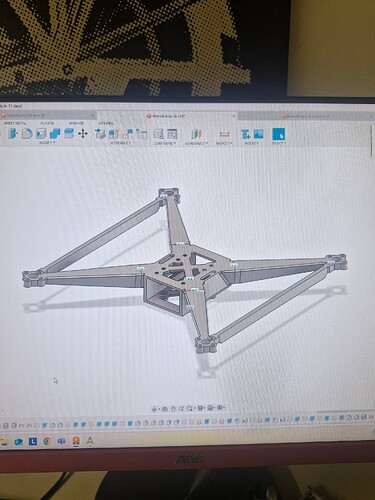Close the leftmost document tab

tap(93, 115)
